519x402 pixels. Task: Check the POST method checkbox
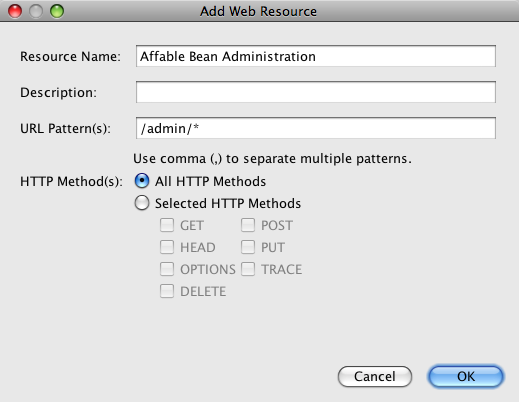(x=248, y=225)
